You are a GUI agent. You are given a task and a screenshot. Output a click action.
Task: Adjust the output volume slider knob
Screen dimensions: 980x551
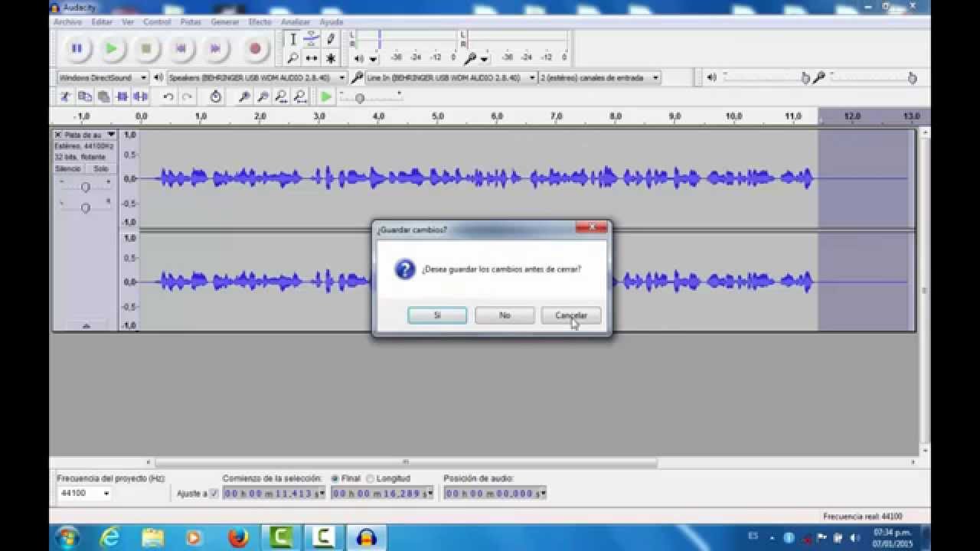[805, 77]
